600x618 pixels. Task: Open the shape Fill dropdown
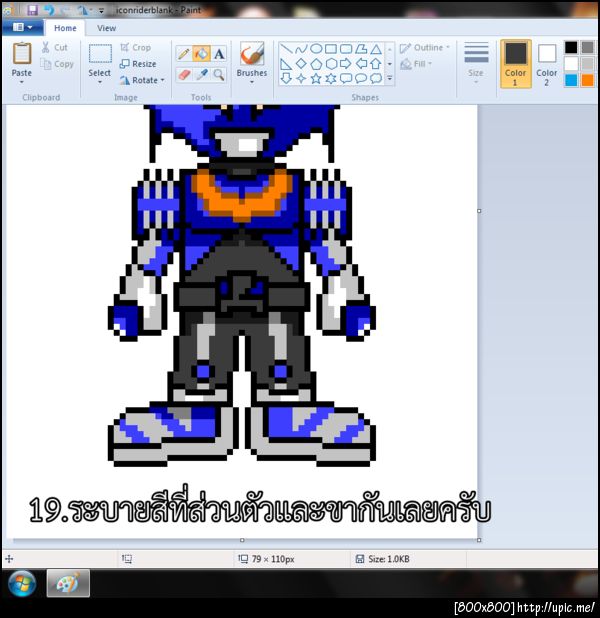(416, 64)
